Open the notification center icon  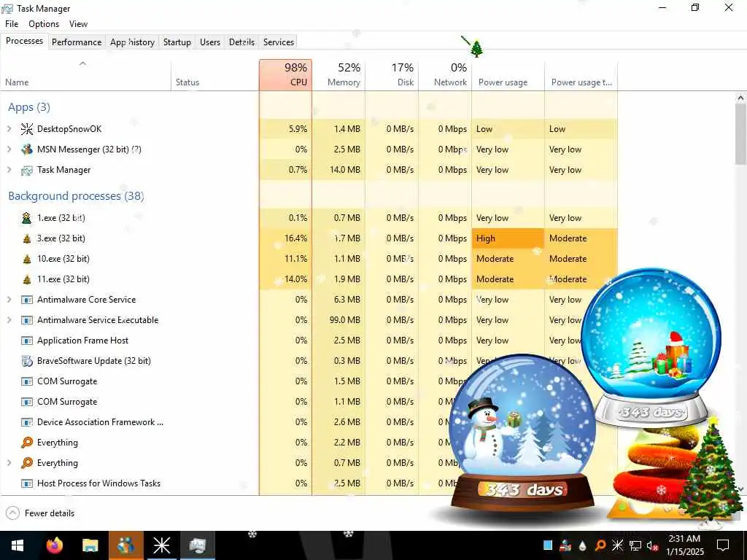(723, 545)
